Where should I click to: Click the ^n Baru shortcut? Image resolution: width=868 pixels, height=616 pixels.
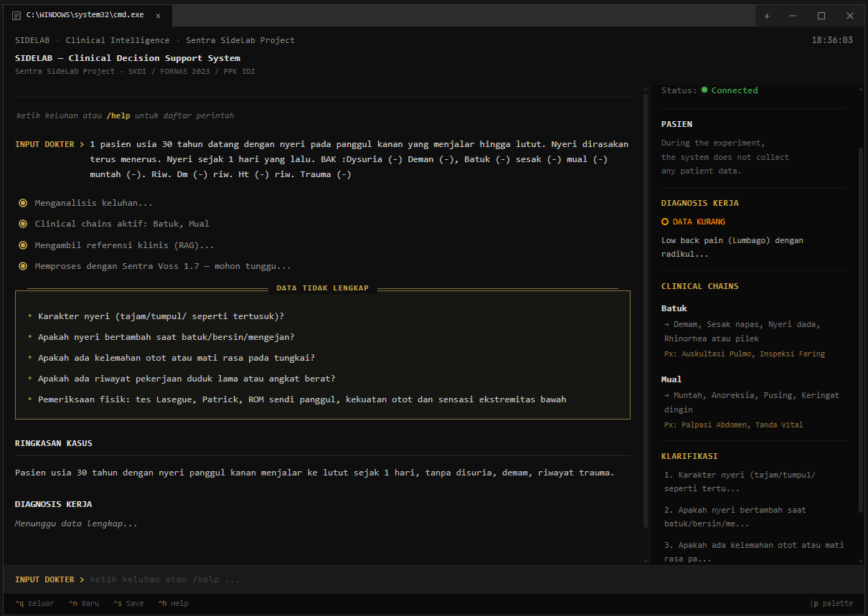(x=84, y=603)
